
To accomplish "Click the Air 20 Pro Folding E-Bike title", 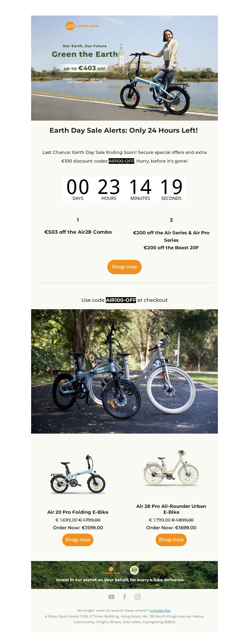I will click(x=78, y=512).
